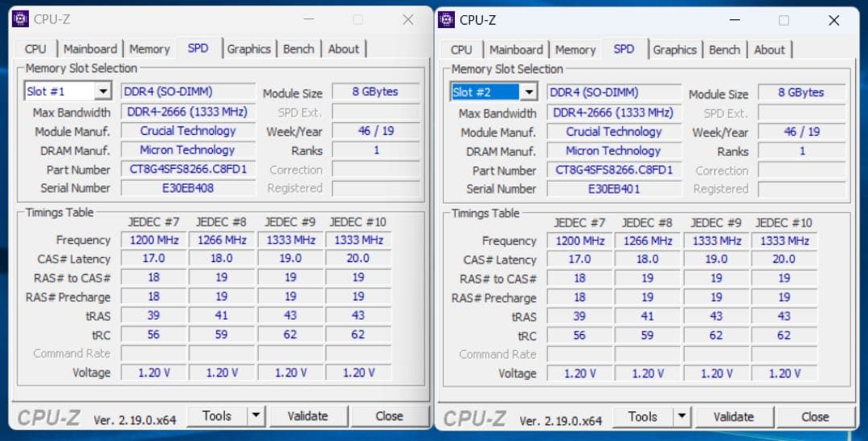
Task: Click JEDEC #7 tRC value 56 in right window
Action: (x=579, y=335)
